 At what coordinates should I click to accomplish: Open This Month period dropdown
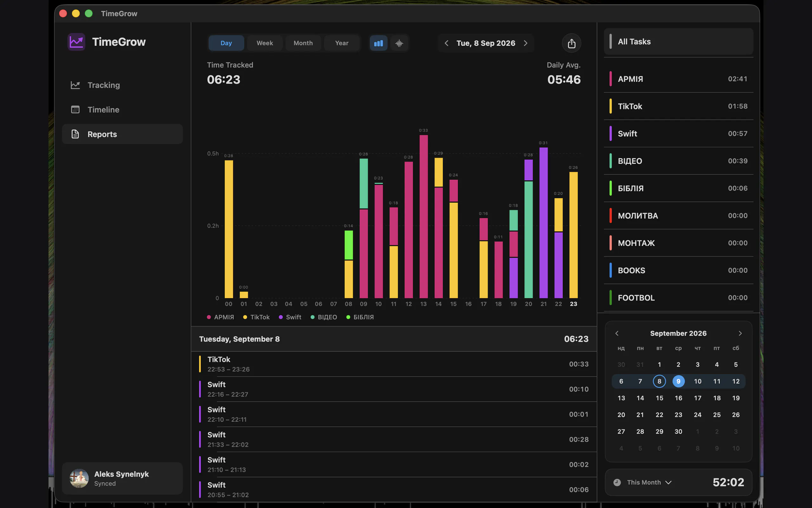click(650, 483)
